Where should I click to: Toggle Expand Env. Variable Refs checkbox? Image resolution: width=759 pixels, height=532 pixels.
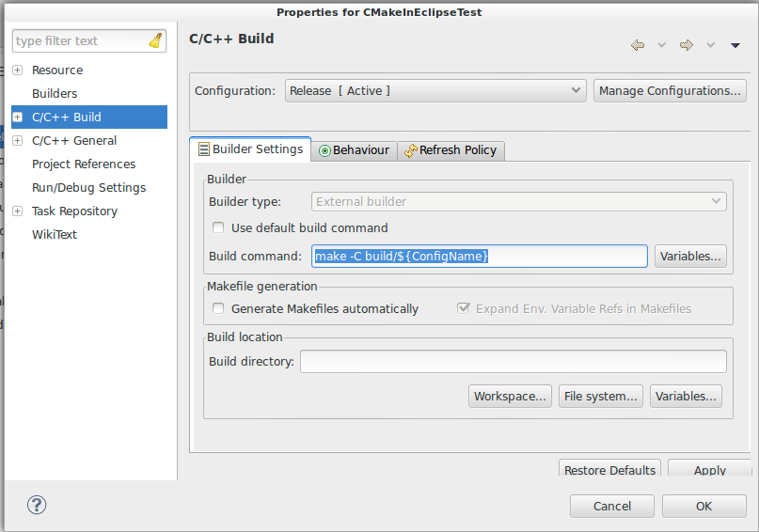[463, 308]
